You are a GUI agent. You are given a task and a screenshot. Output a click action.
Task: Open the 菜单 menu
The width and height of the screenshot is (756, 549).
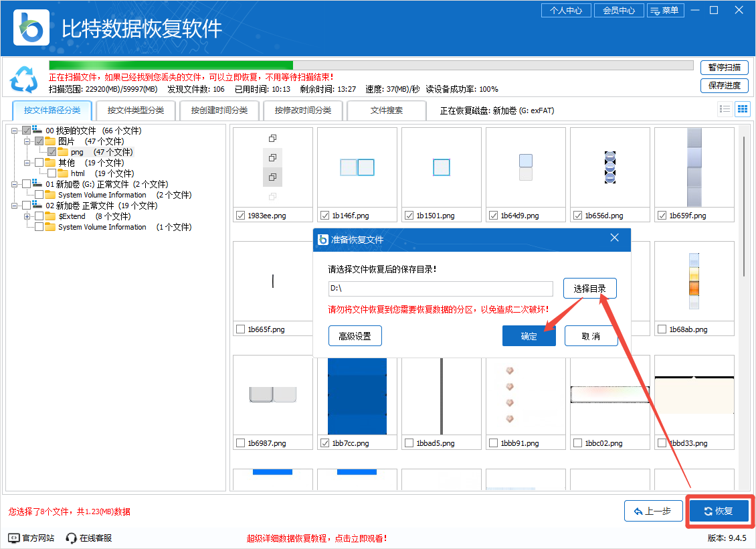[x=666, y=10]
